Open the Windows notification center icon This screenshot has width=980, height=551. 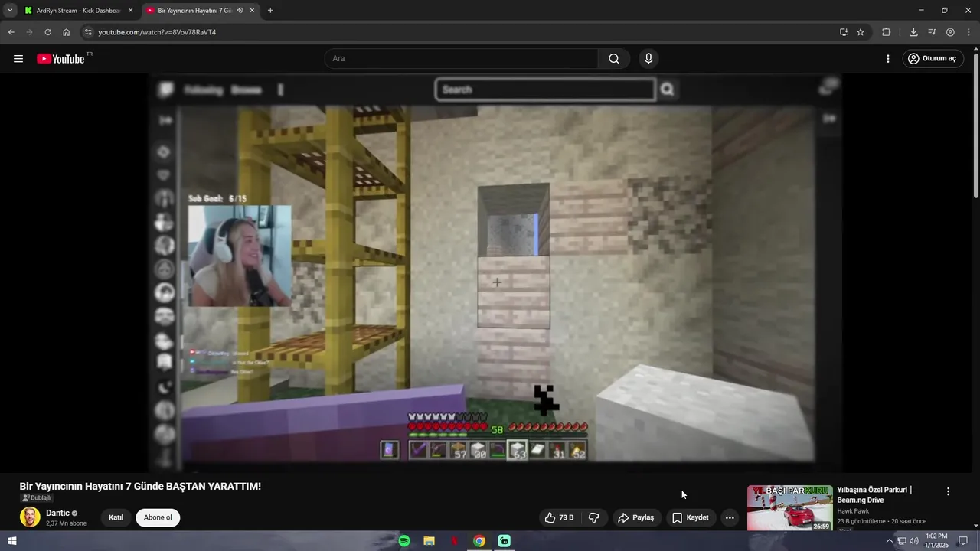tap(964, 541)
